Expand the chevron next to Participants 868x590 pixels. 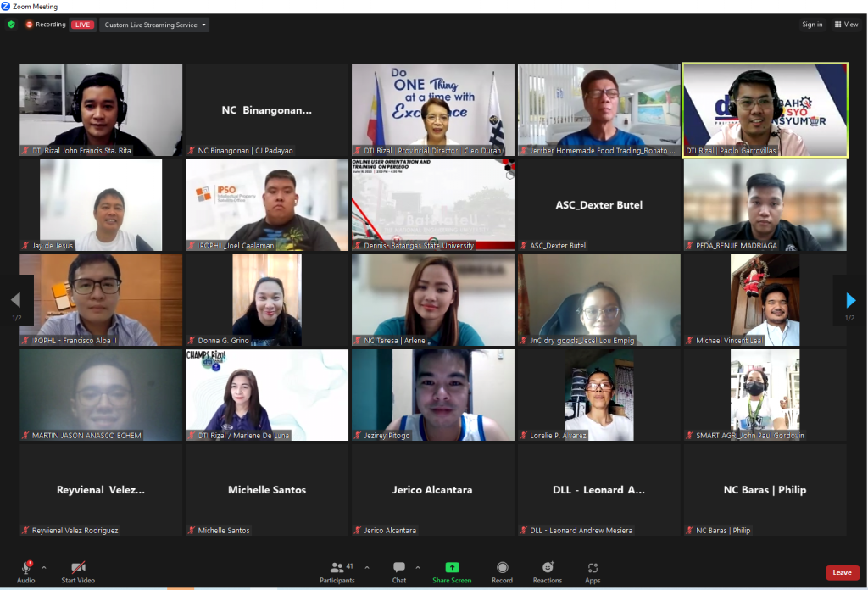(x=367, y=567)
